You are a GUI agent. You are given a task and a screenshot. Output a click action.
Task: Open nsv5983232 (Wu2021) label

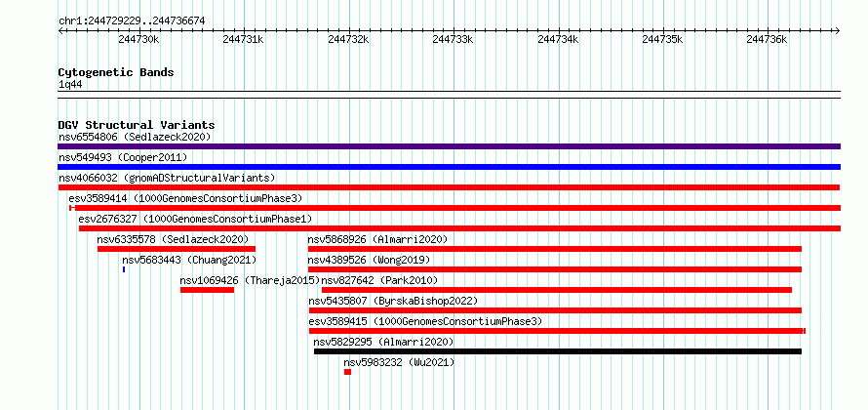pyautogui.click(x=399, y=362)
